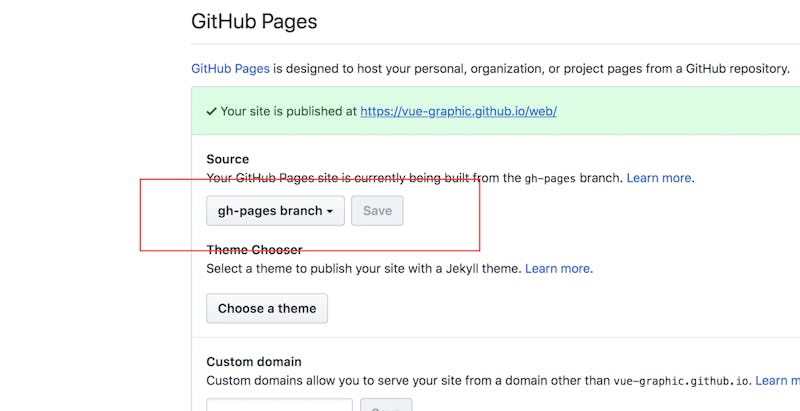
Task: Click the Choose a theme button
Action: click(267, 308)
